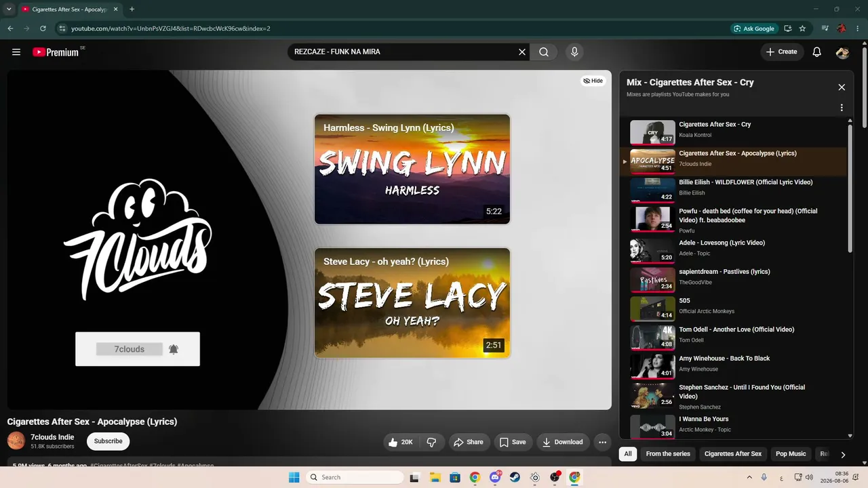Viewport: 868px width, 488px height.
Task: Hide the end screen cards
Action: click(x=593, y=81)
